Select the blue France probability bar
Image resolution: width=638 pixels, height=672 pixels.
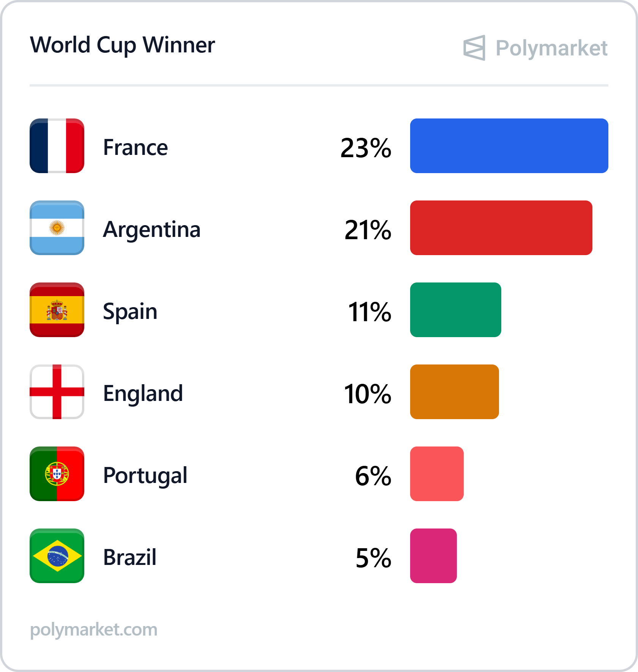[509, 146]
